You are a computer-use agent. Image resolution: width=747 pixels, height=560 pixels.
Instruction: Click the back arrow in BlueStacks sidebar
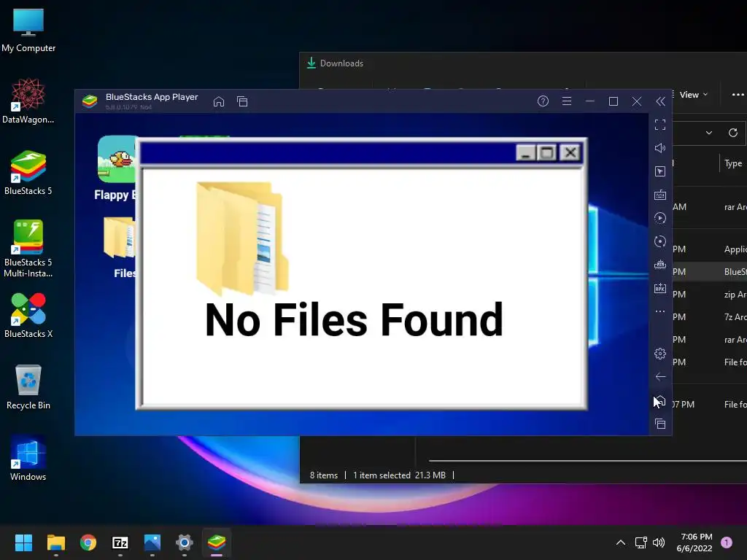pos(660,377)
